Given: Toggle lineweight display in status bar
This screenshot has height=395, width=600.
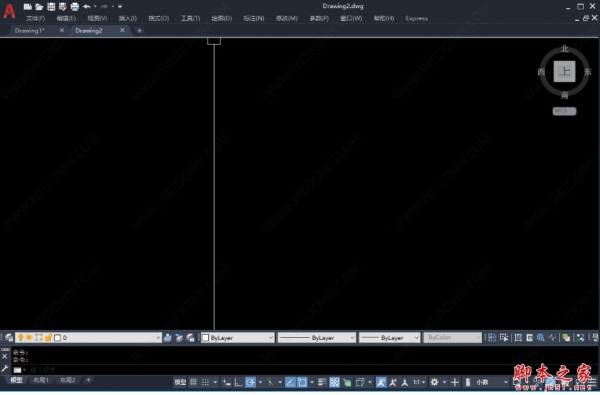Looking at the screenshot, I should tap(322, 382).
